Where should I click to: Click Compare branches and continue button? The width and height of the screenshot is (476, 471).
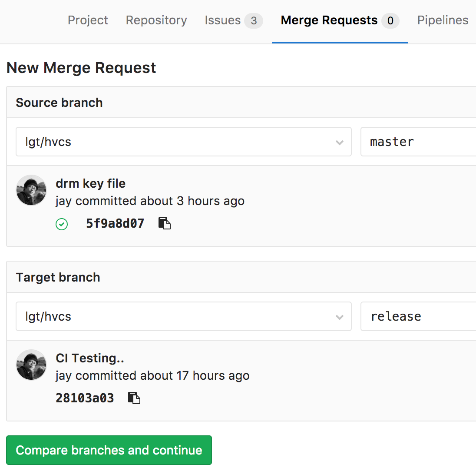tap(109, 450)
